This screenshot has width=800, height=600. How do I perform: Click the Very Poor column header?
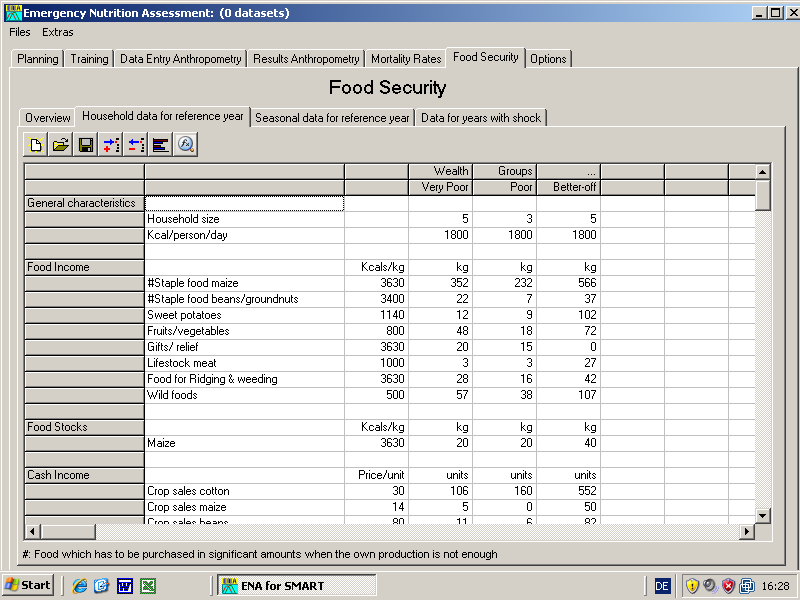point(440,187)
